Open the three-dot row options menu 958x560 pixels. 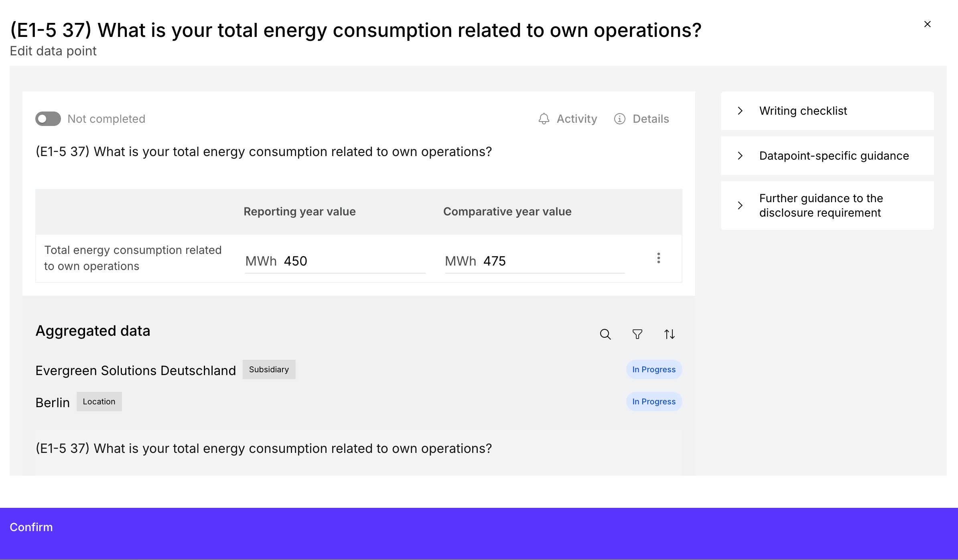pyautogui.click(x=658, y=258)
